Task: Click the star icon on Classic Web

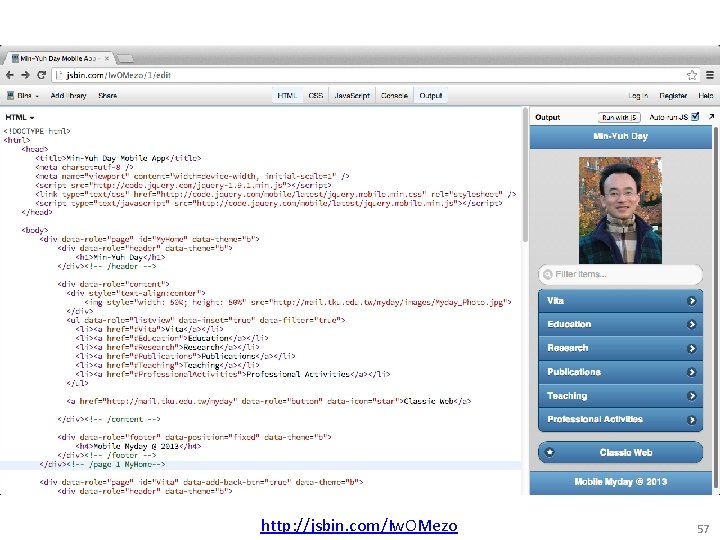Action: point(549,452)
